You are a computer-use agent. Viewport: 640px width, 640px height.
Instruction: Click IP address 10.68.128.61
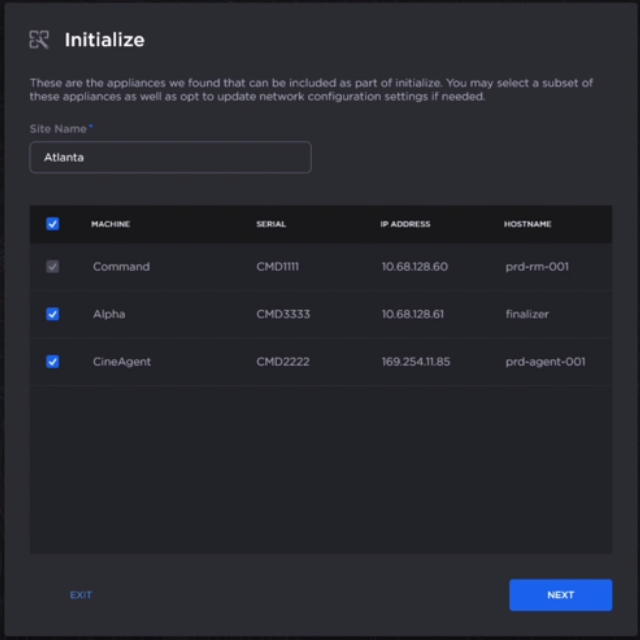click(412, 314)
